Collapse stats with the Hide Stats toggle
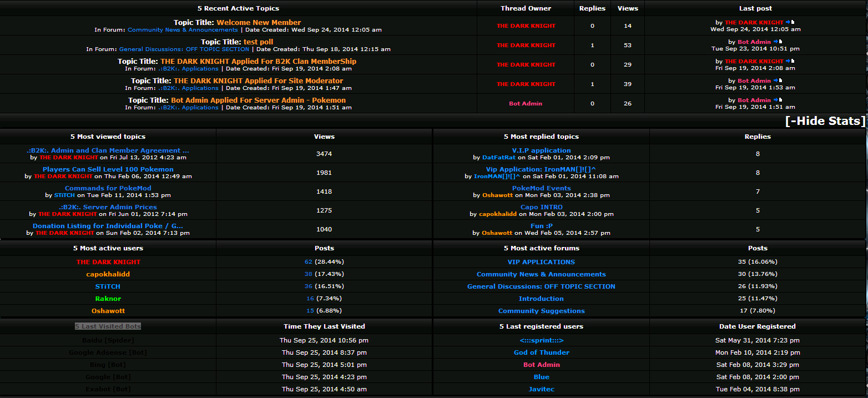This screenshot has height=398, width=868. 825,121
